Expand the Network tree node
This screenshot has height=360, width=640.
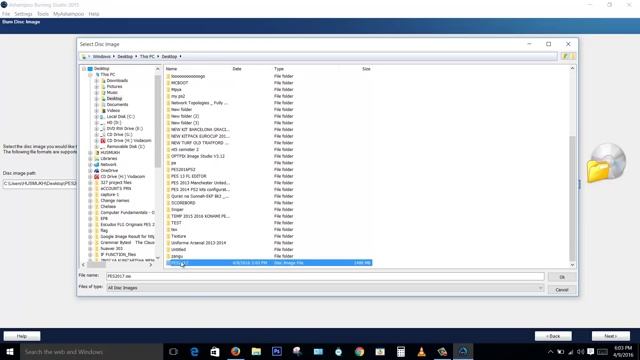(90, 164)
